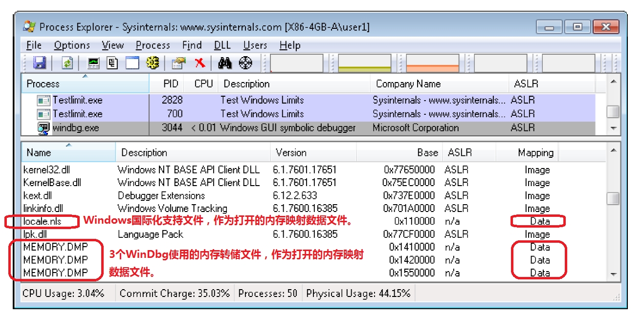Image resolution: width=644 pixels, height=317 pixels.
Task: Sort DLLs by Version column header
Action: pyautogui.click(x=313, y=152)
